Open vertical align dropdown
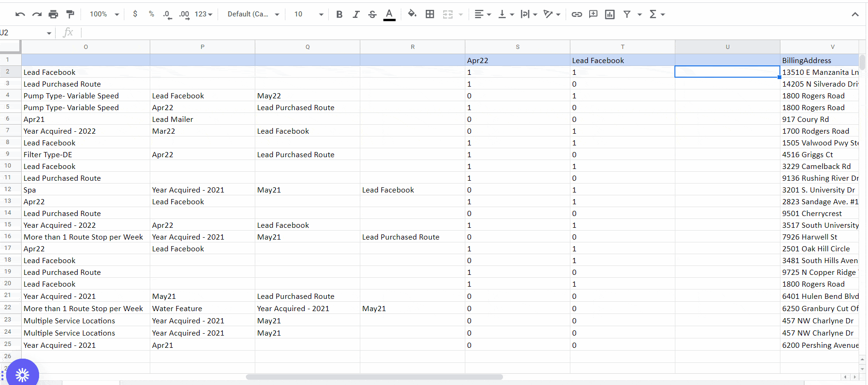Screen dimensions: 868x385 point(506,15)
